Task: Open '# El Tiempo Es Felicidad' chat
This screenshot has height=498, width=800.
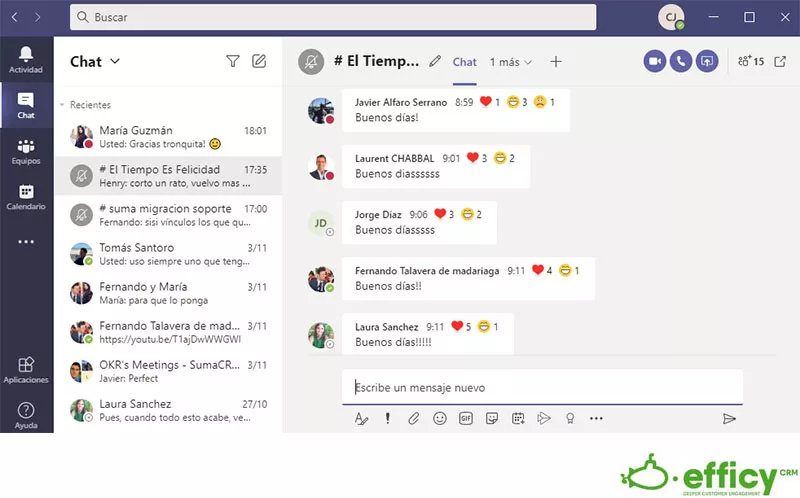Action: pyautogui.click(x=168, y=176)
